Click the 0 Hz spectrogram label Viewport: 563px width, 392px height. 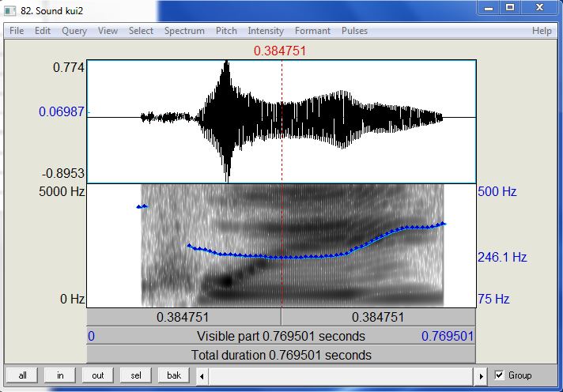coord(73,299)
